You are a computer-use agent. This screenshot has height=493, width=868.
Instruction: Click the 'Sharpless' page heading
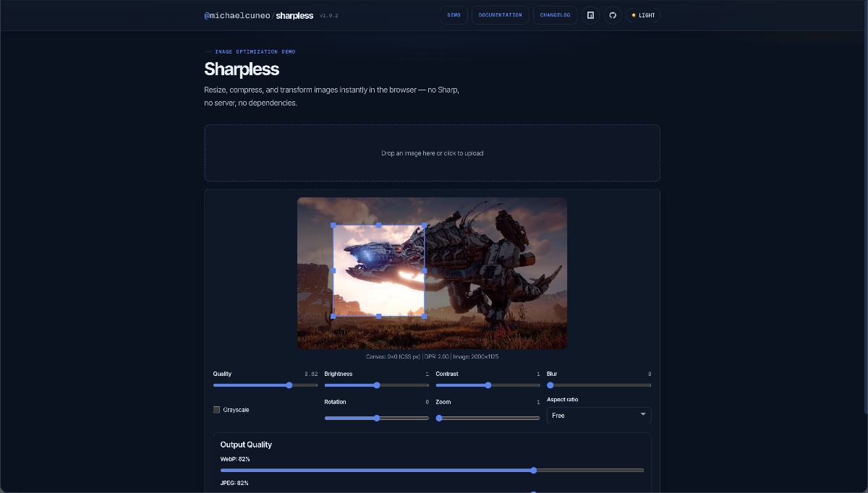(x=242, y=69)
